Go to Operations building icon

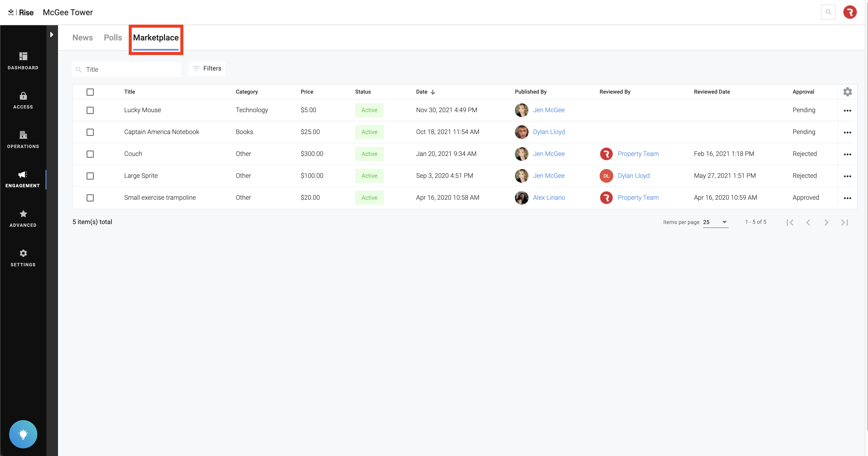[23, 140]
